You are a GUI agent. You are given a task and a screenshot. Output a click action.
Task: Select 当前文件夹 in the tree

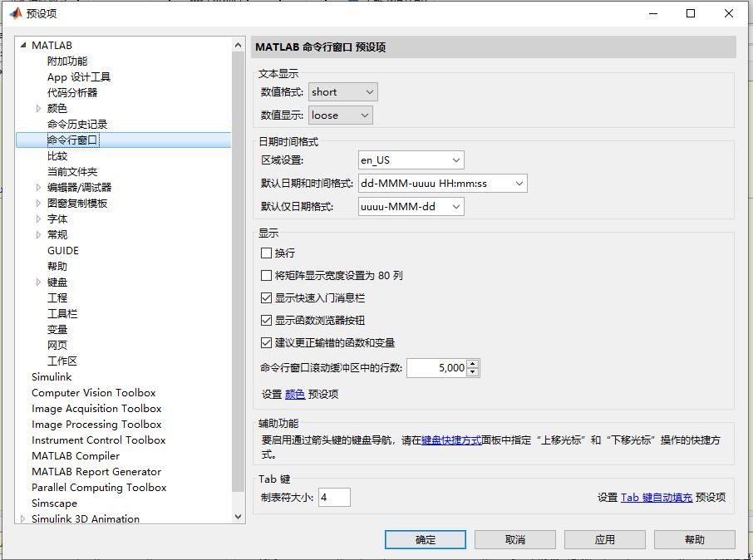coord(72,171)
